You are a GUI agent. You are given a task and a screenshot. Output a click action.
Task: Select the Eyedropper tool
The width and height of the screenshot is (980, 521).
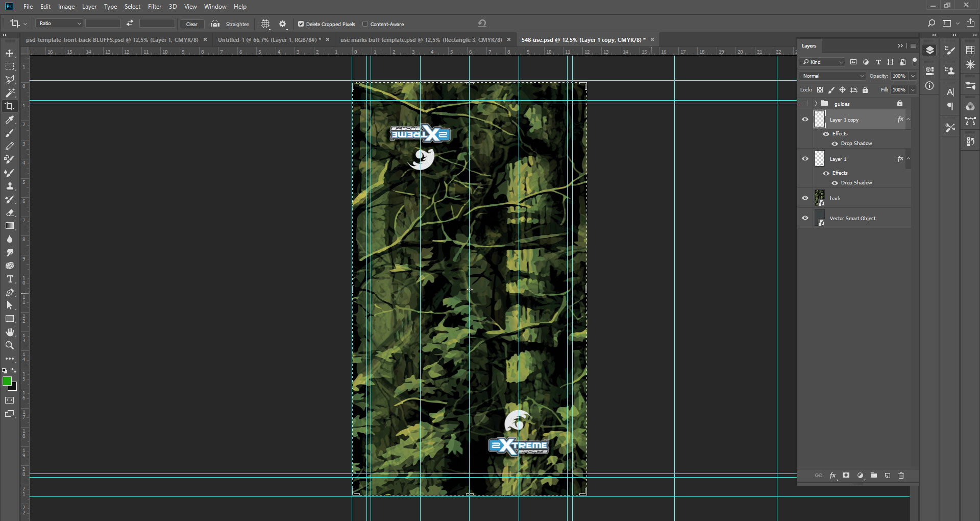tap(10, 120)
